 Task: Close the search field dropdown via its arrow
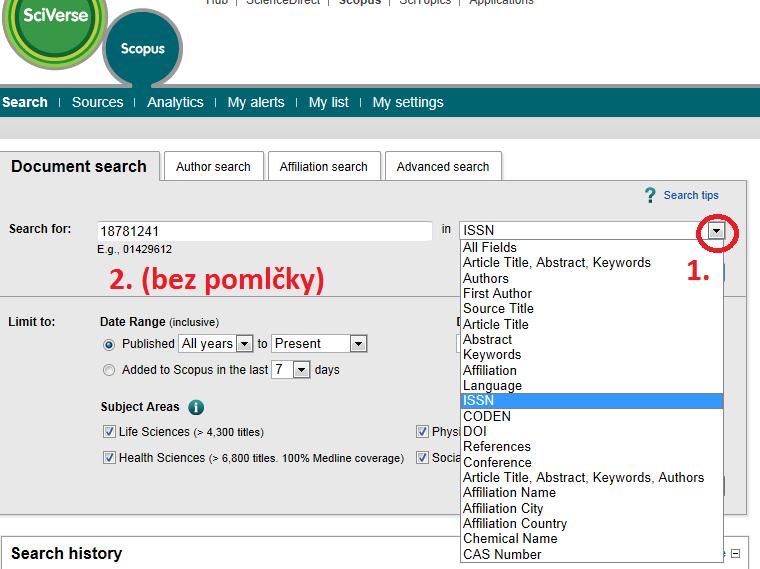pyautogui.click(x=716, y=231)
